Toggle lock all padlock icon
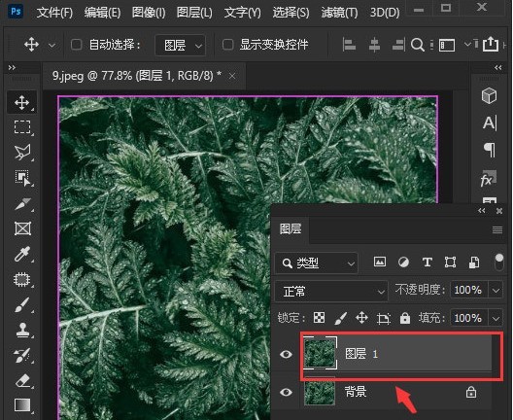 [x=405, y=318]
